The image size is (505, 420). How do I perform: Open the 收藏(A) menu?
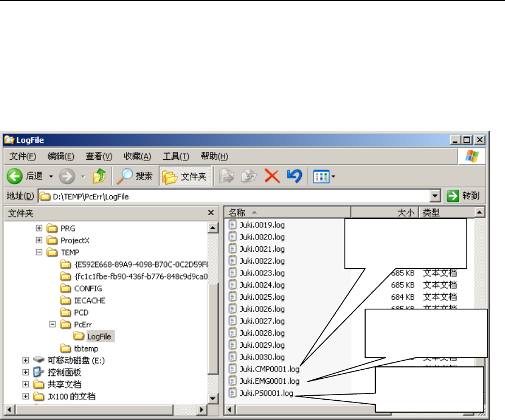tap(137, 156)
